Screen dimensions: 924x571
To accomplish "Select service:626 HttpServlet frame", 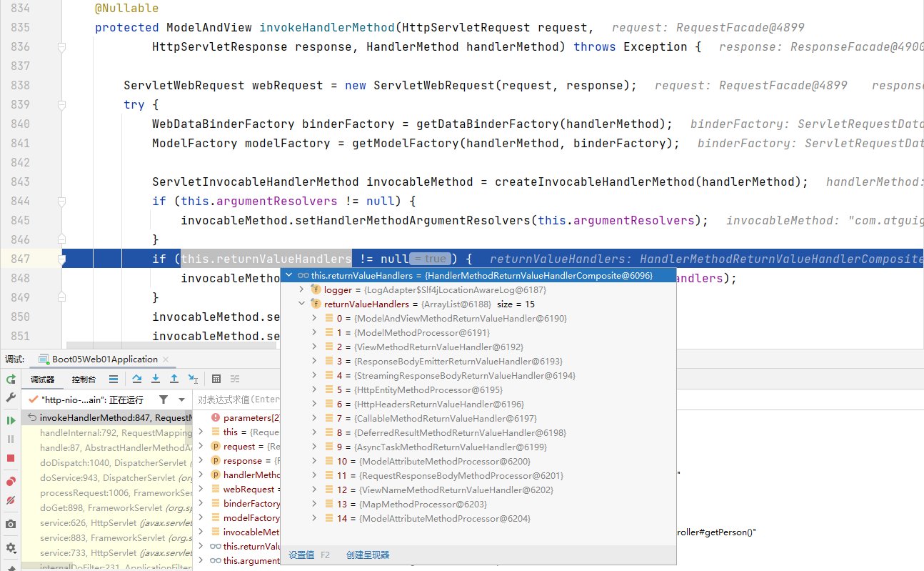I will pos(107,522).
